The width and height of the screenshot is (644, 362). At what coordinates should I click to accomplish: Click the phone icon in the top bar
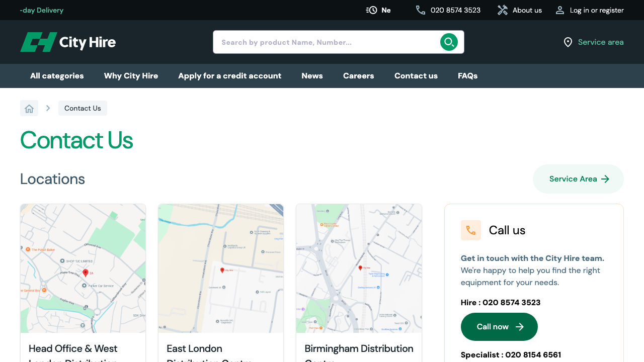click(420, 10)
